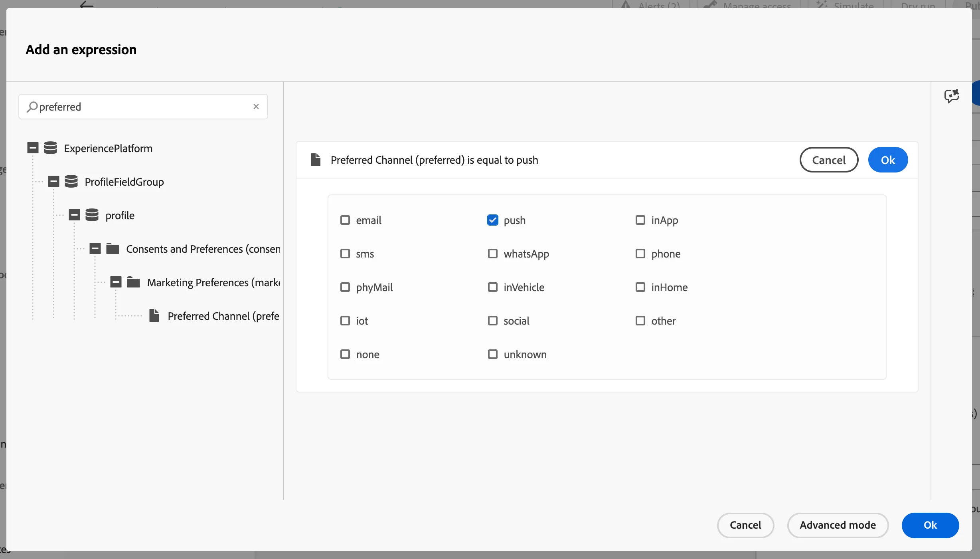Collapse the ProfileFieldGroup tree node
This screenshot has width=980, height=559.
(53, 182)
